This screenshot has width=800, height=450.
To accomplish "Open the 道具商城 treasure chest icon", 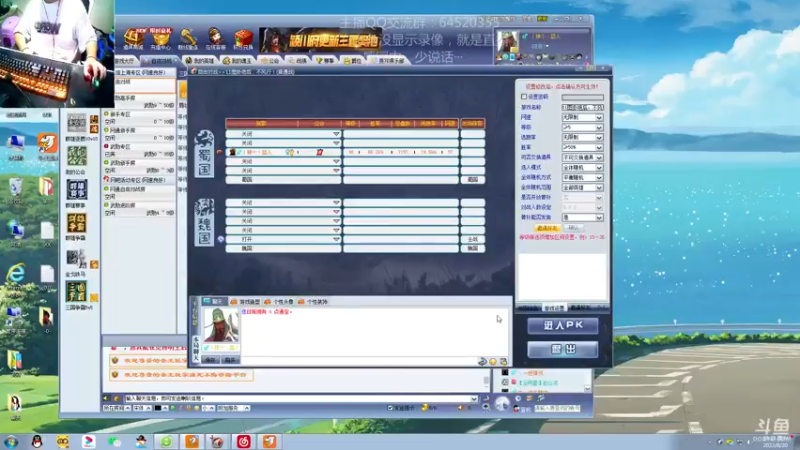I will pyautogui.click(x=133, y=39).
